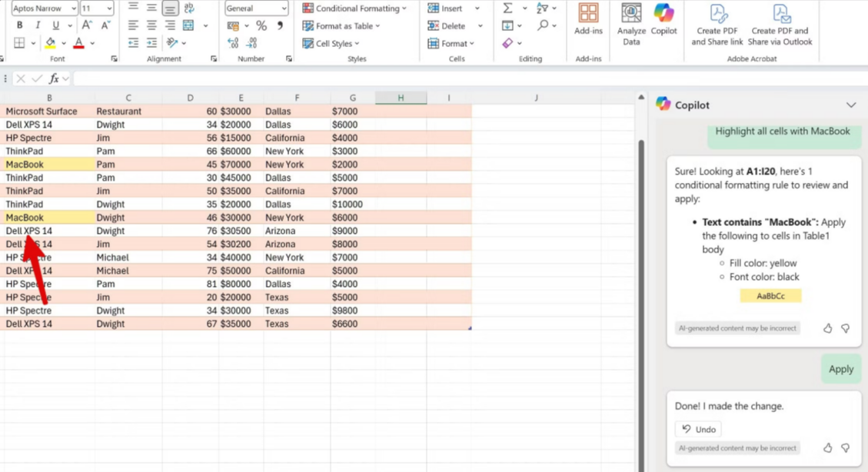Click the Copilot ribbon button

663,20
